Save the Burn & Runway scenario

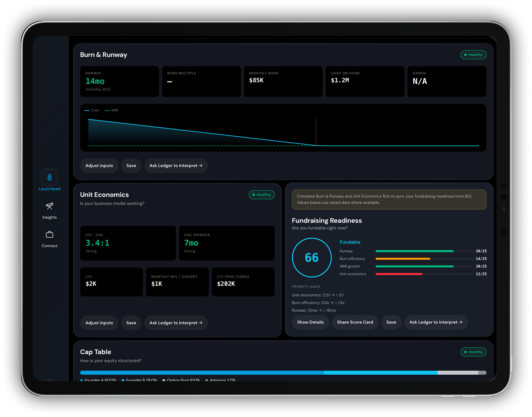[131, 165]
